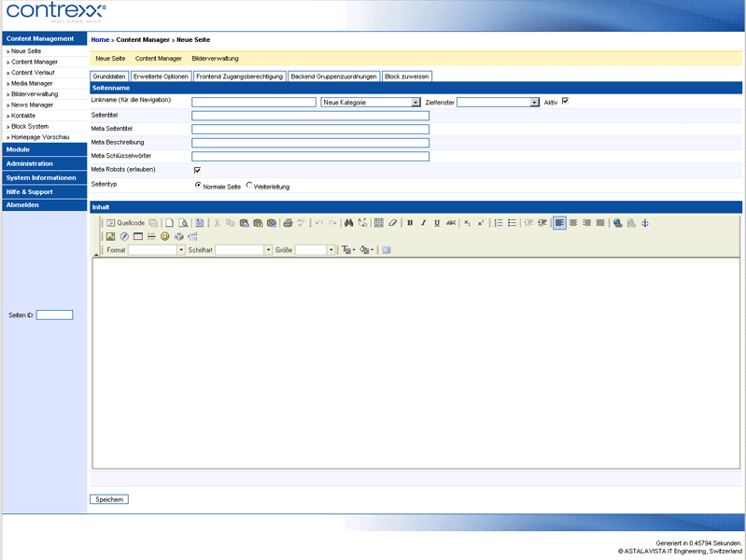Insert a numbered list
This screenshot has width=746, height=560.
[499, 223]
